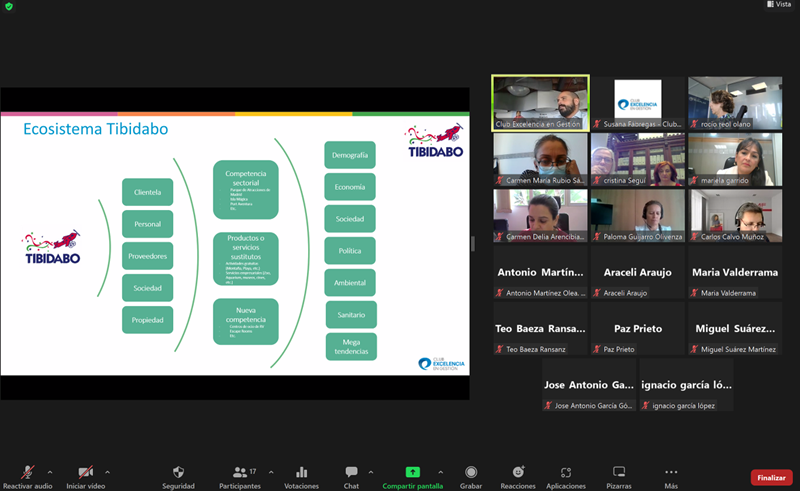The image size is (800, 491).
Task: Open Pizarras whiteboard icon
Action: tap(619, 472)
